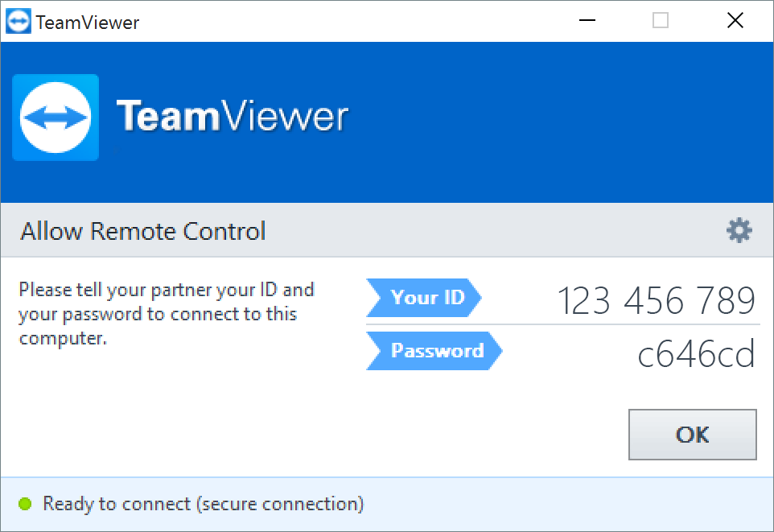
Task: Click the TeamViewer wordmark in the banner
Action: (232, 117)
